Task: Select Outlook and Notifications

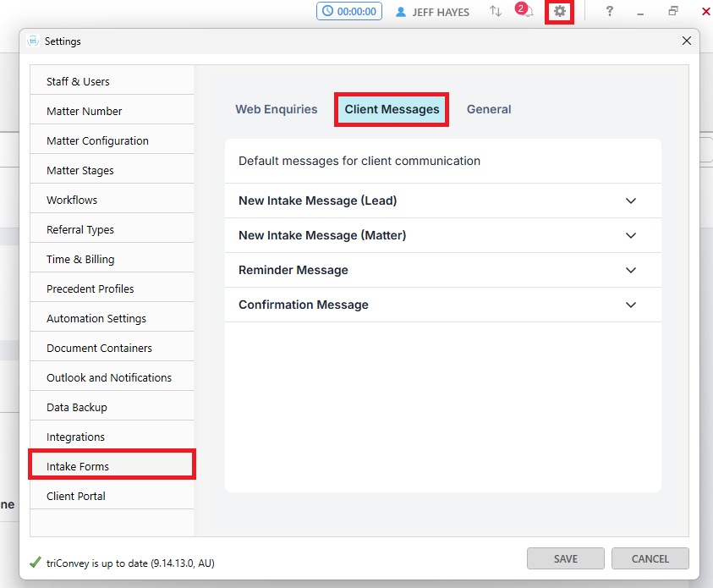Action: tap(112, 377)
